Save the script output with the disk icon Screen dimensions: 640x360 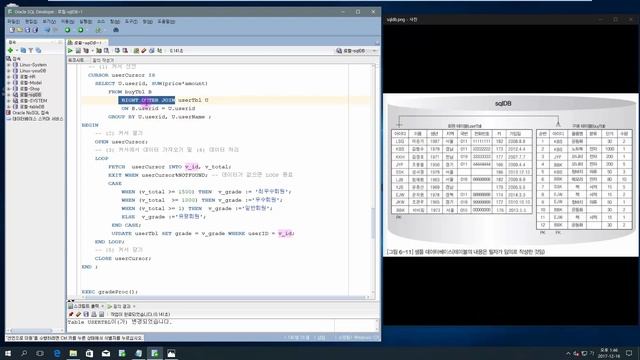(86, 314)
